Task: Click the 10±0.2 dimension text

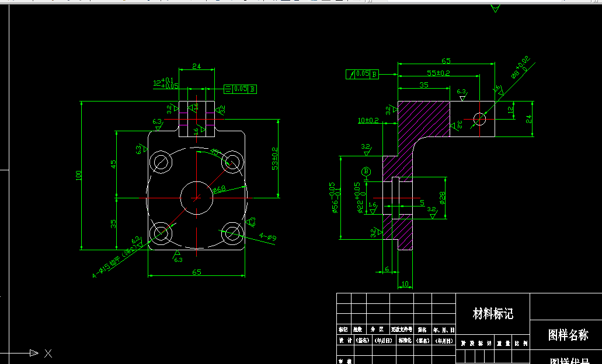Action: pos(368,120)
